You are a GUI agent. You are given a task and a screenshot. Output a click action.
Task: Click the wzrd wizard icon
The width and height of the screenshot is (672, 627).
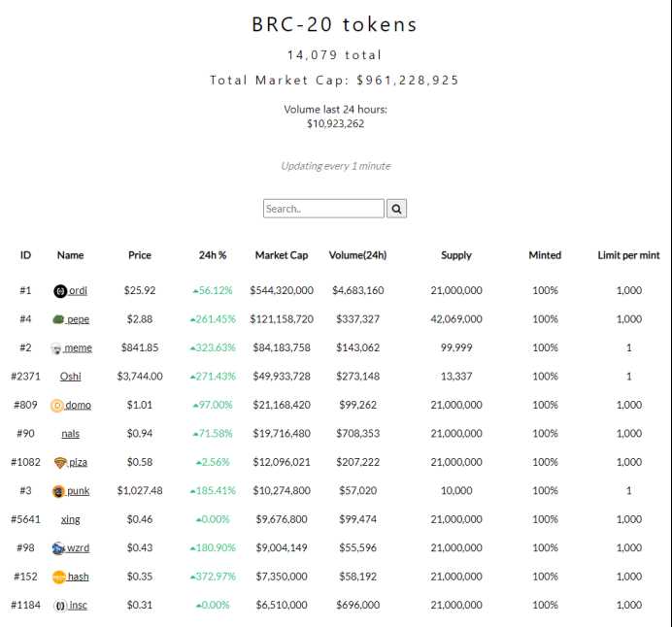58,548
